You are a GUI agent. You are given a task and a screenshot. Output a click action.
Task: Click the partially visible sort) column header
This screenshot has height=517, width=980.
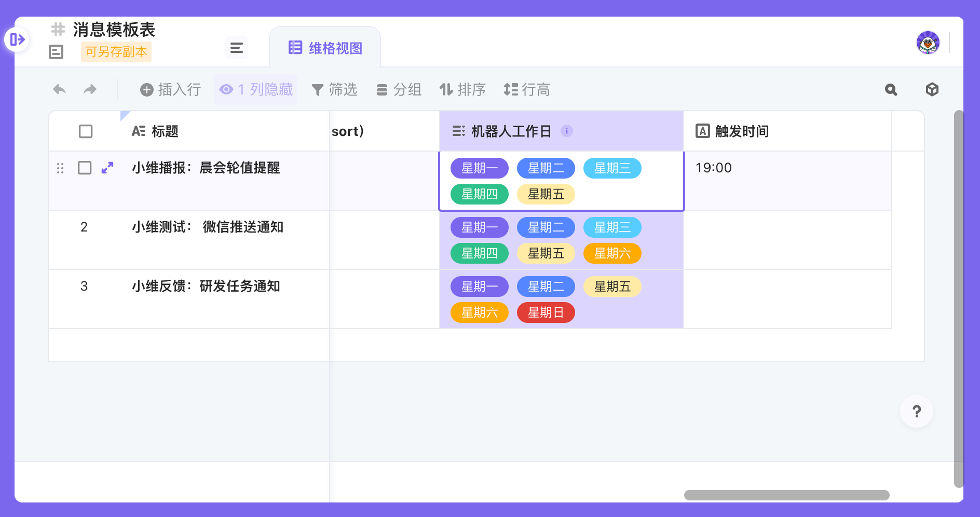click(x=385, y=131)
